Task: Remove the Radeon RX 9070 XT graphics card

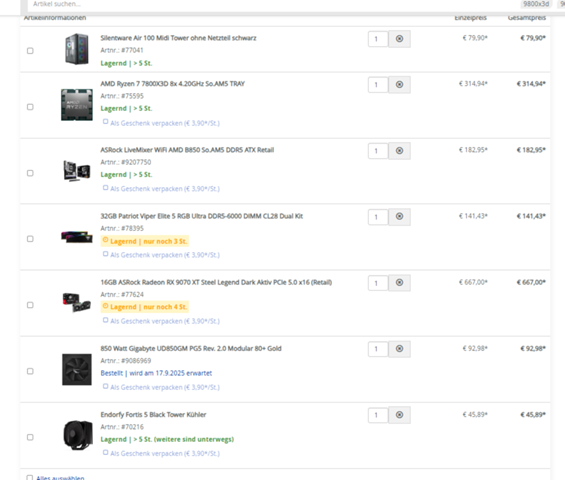Action: (x=399, y=283)
